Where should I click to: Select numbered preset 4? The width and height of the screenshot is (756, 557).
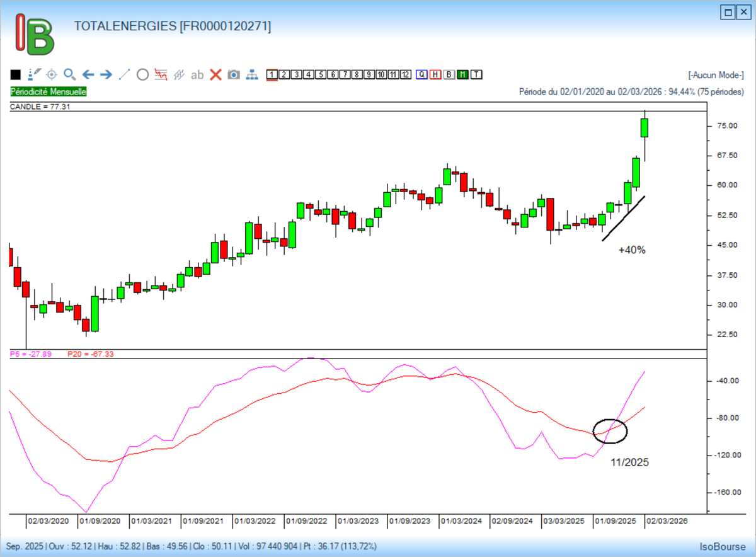tap(308, 75)
